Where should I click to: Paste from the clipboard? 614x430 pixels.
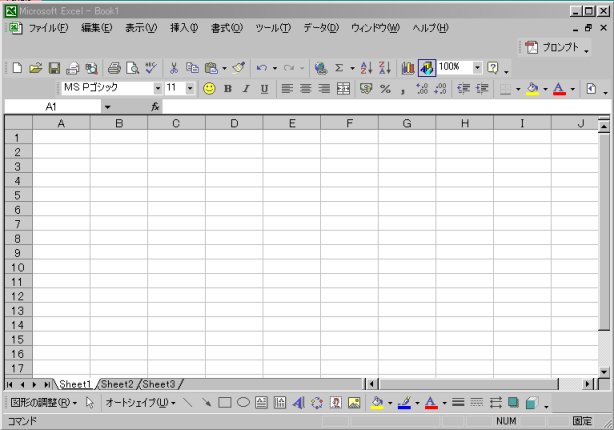[x=211, y=68]
